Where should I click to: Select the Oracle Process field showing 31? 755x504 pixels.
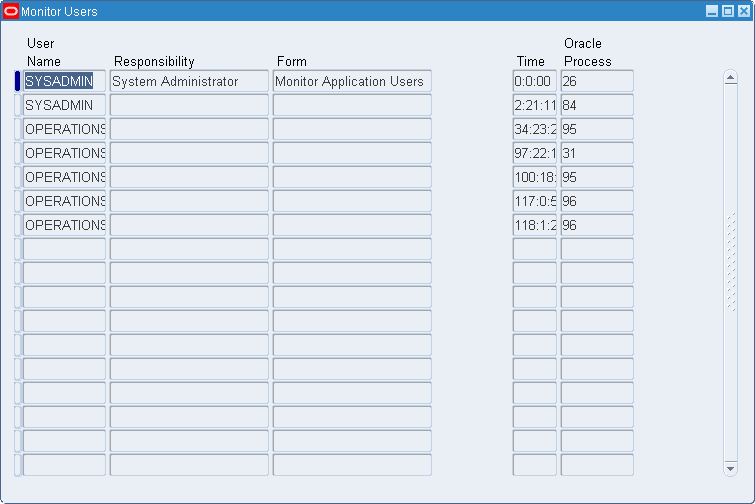[597, 153]
